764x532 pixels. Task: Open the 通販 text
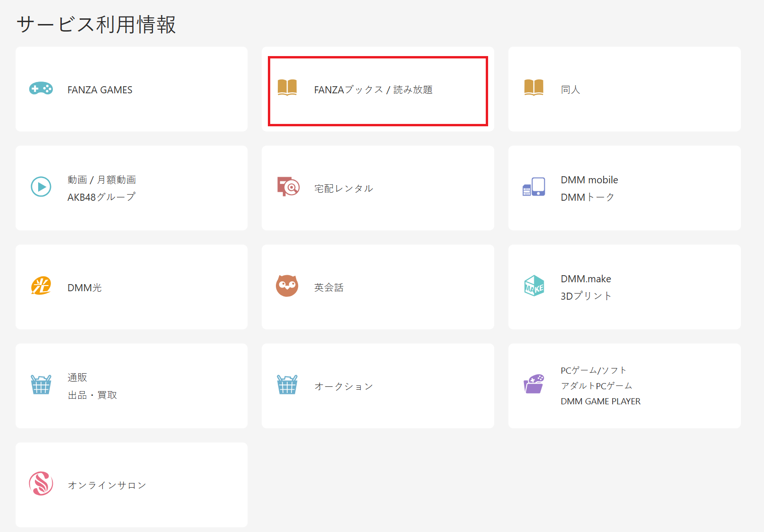coord(77,377)
